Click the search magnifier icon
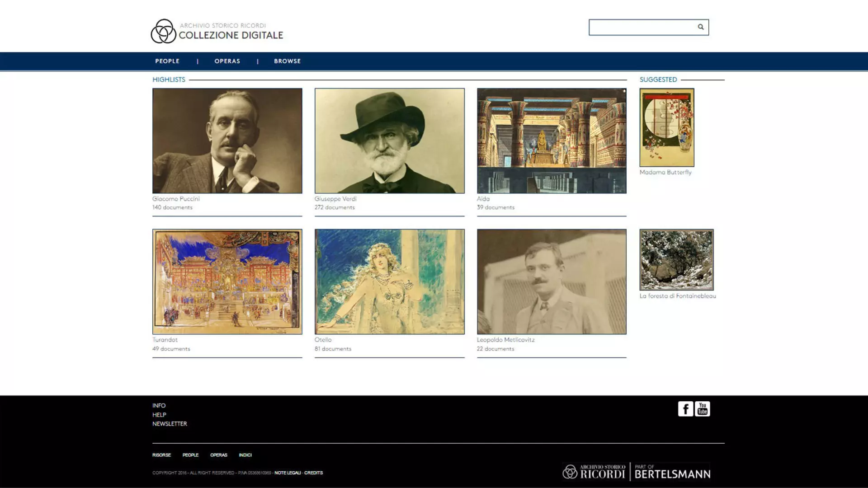The height and width of the screenshot is (488, 868). coord(700,27)
